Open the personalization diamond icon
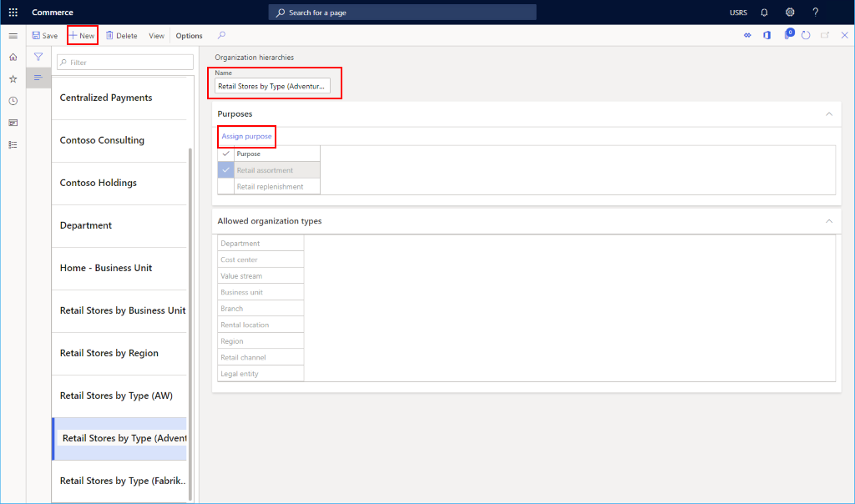 [x=747, y=35]
